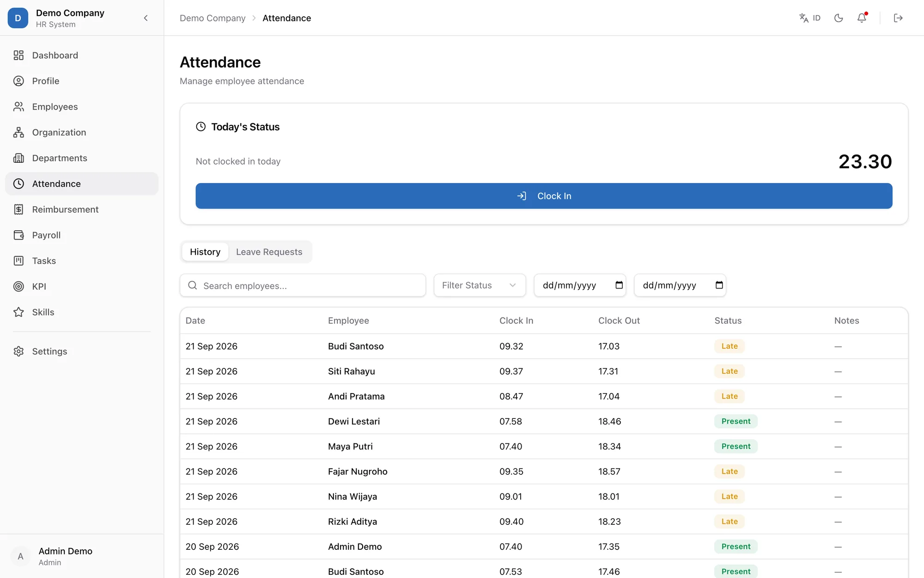The width and height of the screenshot is (924, 578).
Task: Click the Organization label in sidebar
Action: 59,132
